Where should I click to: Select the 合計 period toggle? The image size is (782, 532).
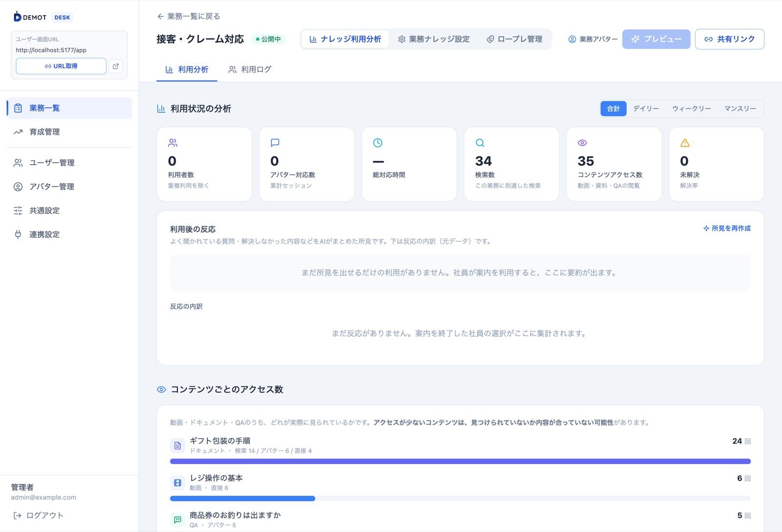[613, 109]
